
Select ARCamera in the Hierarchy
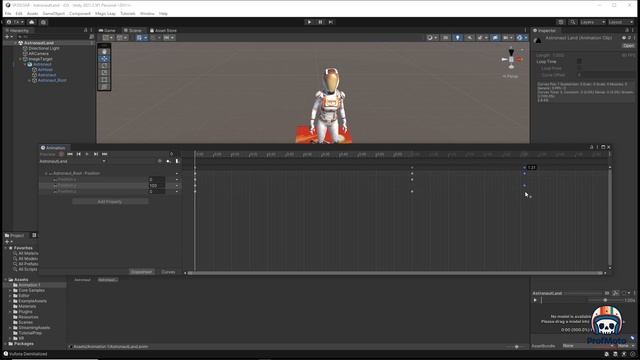38,53
